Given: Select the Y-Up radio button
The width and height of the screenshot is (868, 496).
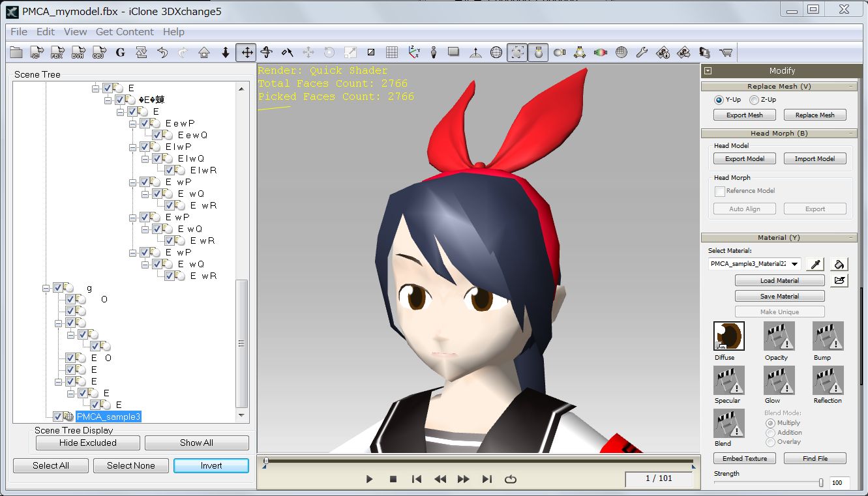Looking at the screenshot, I should coord(719,100).
